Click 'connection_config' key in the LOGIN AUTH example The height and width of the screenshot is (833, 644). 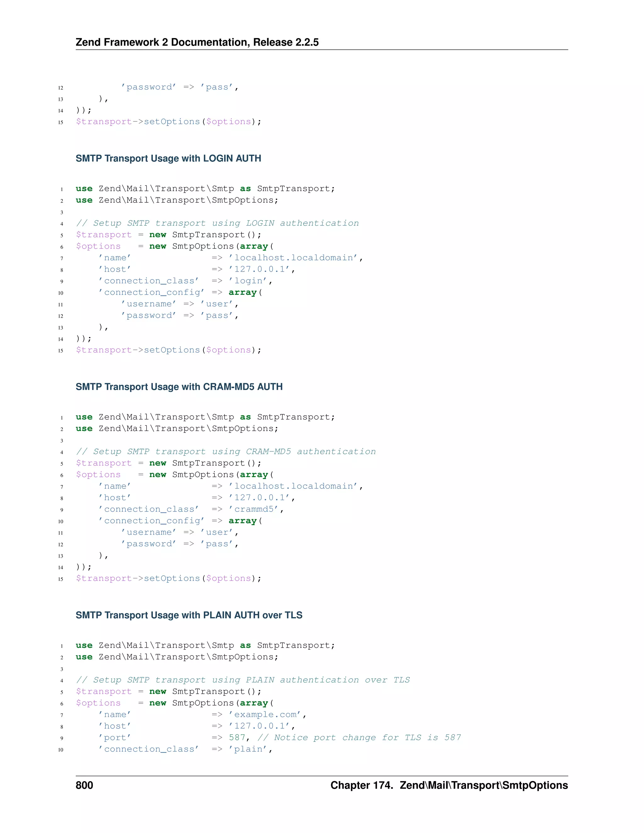pos(152,293)
